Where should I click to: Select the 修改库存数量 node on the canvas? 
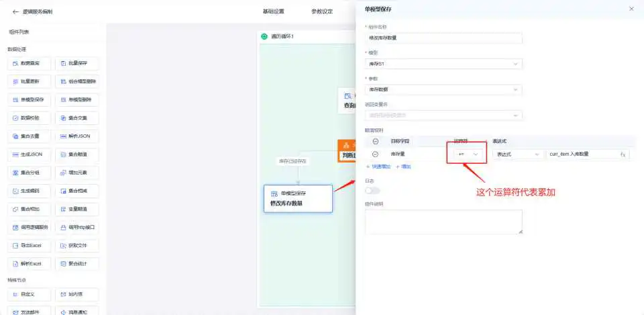[298, 199]
